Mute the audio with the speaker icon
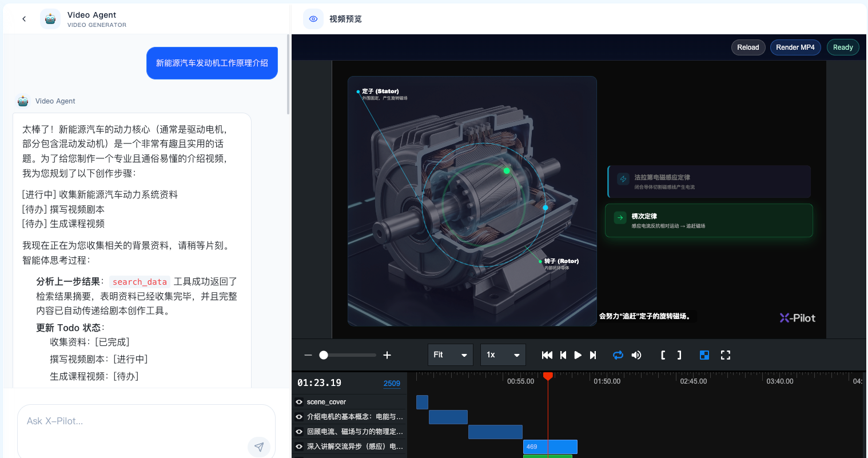The height and width of the screenshot is (458, 868). click(636, 355)
